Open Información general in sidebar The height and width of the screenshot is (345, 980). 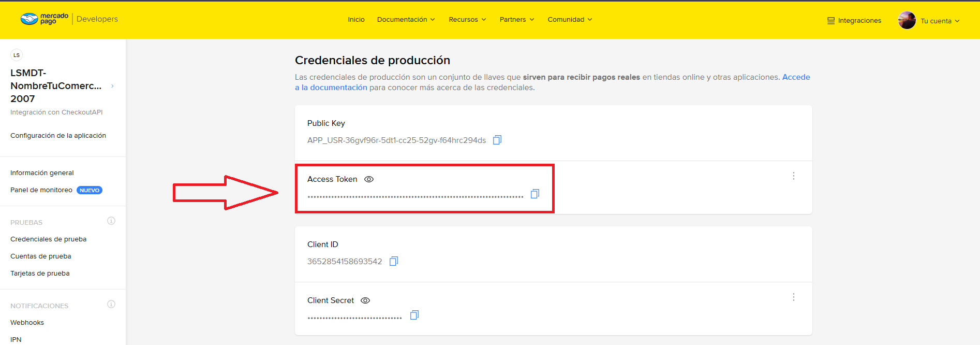(x=42, y=173)
